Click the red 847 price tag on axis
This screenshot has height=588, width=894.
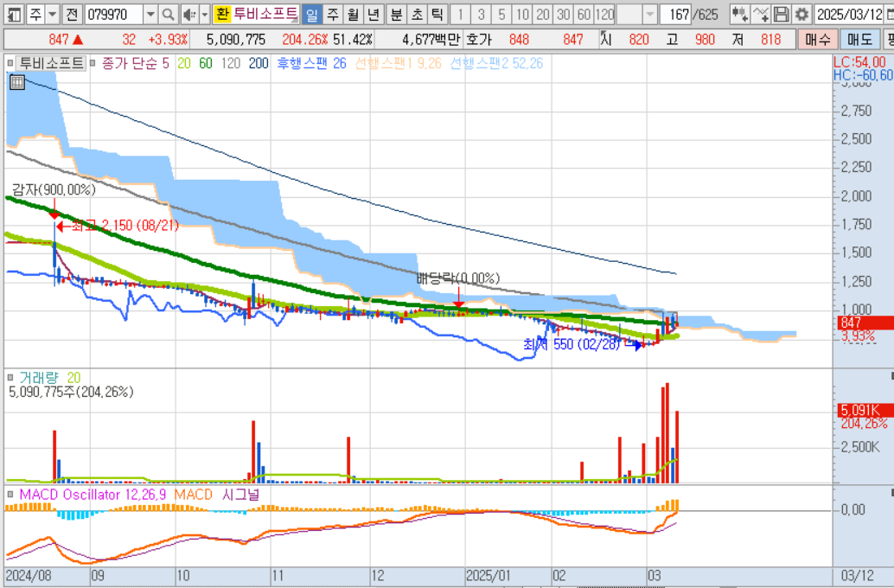coord(865,323)
